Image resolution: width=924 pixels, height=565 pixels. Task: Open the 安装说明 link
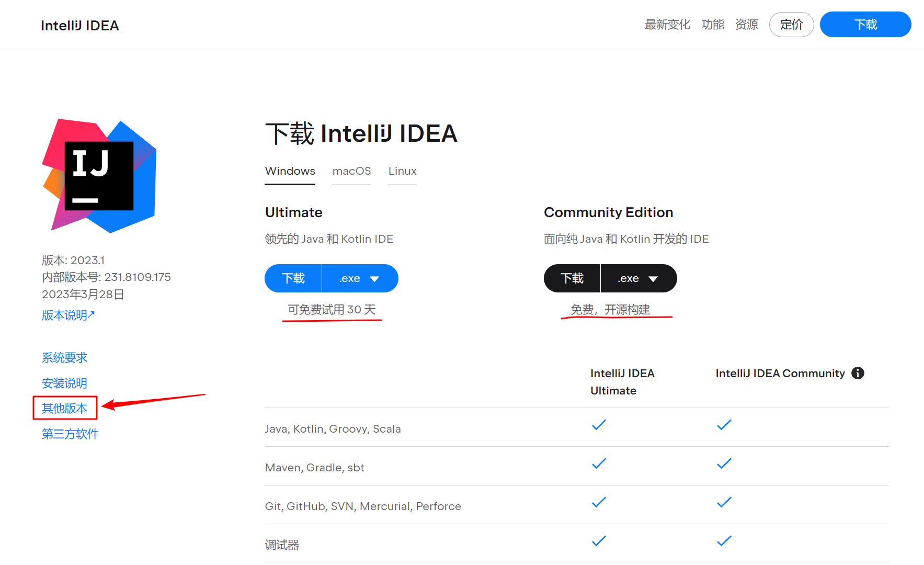[64, 383]
